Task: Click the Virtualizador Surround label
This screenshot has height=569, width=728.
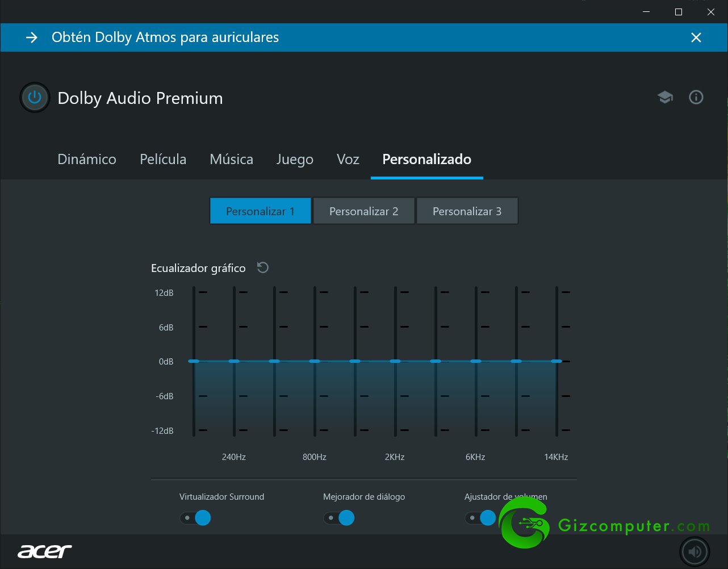Action: pos(222,497)
